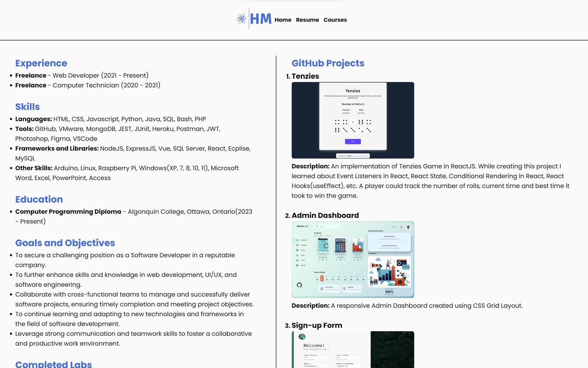Click the Budget calculator icon in dashboard

point(340,245)
